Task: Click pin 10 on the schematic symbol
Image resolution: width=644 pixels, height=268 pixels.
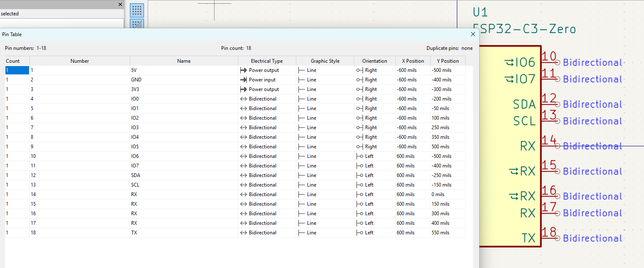Action: [x=551, y=62]
